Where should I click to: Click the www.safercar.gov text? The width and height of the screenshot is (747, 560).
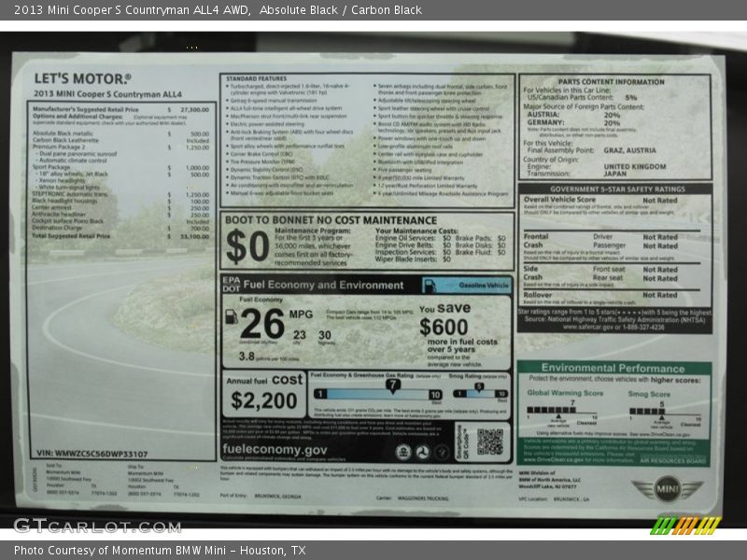(590, 328)
